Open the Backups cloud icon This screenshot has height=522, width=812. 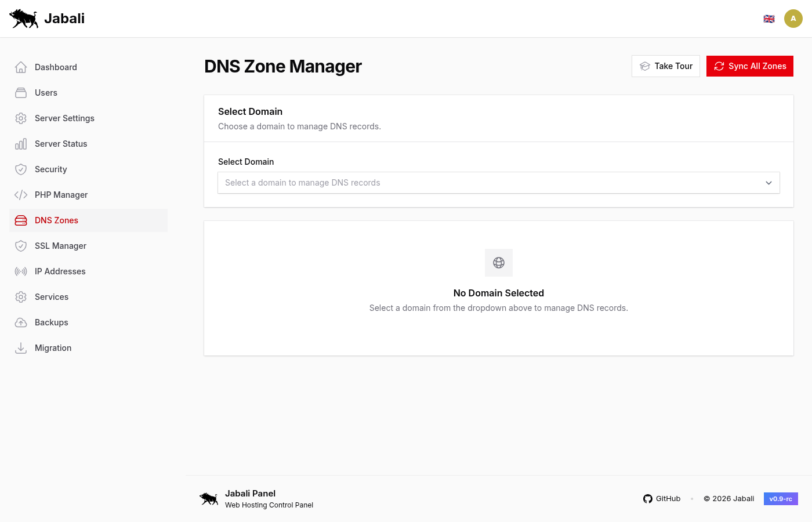(21, 322)
